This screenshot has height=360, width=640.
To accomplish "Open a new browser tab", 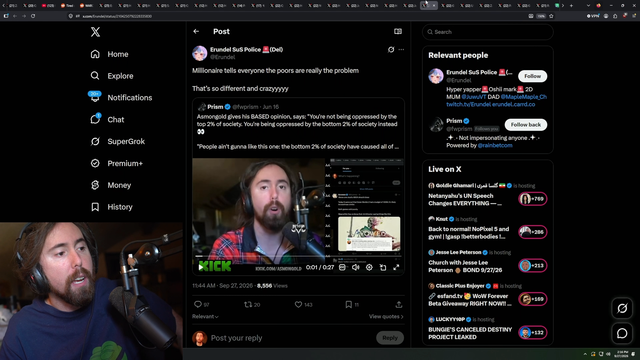I will (571, 5).
